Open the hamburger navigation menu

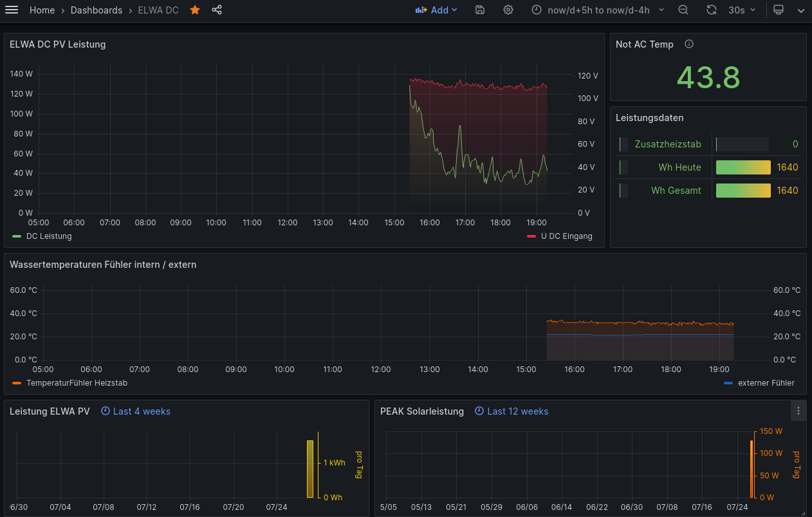[12, 10]
